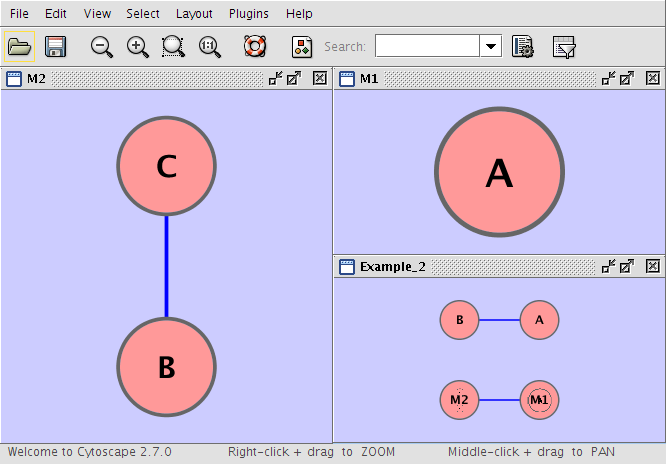Fit network to window with 1:1 magnifier
Screen dimensions: 666x464
[210, 47]
